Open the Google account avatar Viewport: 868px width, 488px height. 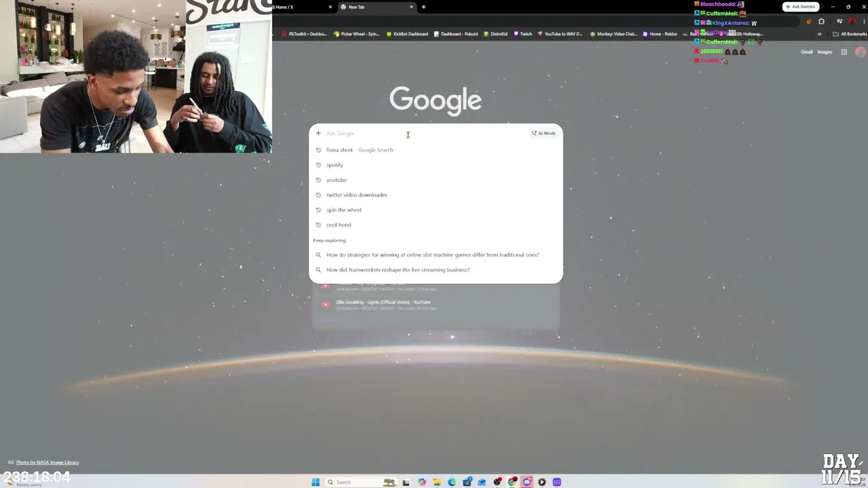click(x=861, y=52)
